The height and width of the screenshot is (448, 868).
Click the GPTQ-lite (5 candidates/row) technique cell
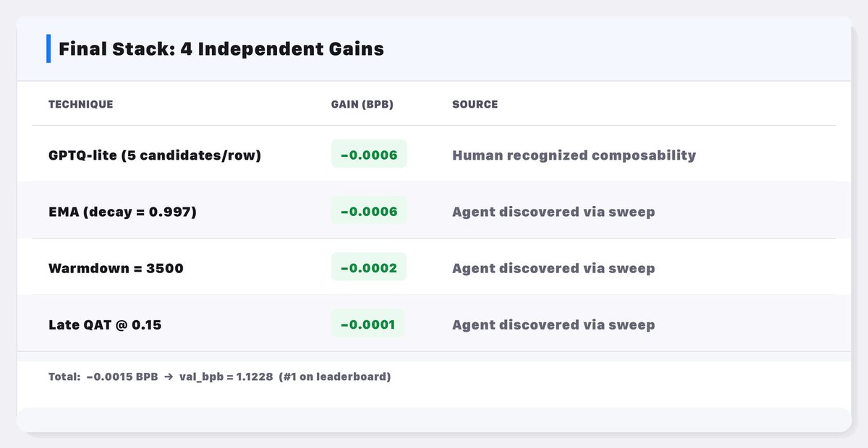[154, 155]
